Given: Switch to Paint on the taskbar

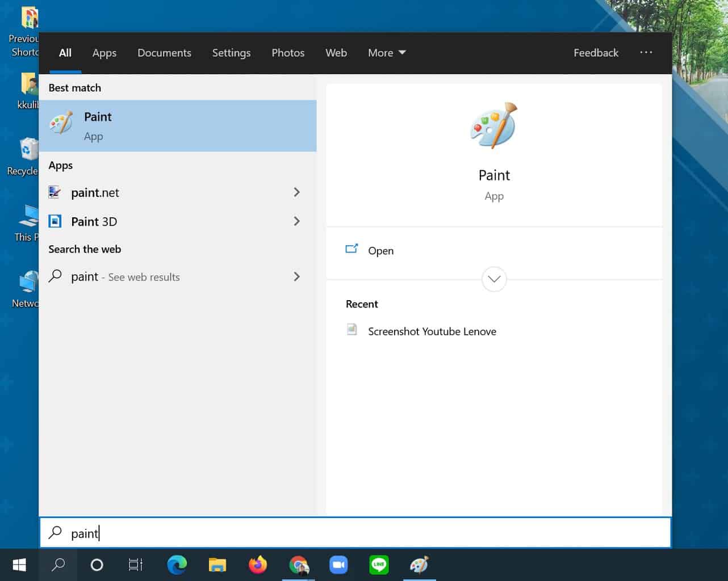Looking at the screenshot, I should (x=419, y=565).
